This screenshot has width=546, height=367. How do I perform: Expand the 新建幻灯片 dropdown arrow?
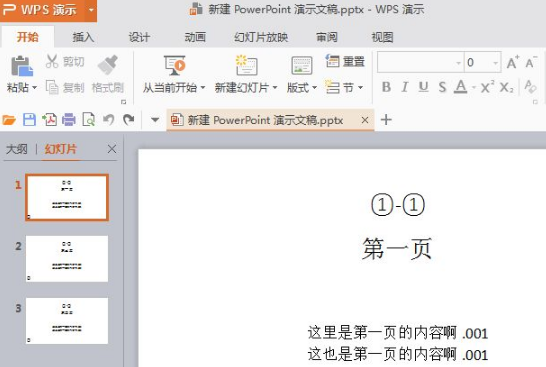275,87
